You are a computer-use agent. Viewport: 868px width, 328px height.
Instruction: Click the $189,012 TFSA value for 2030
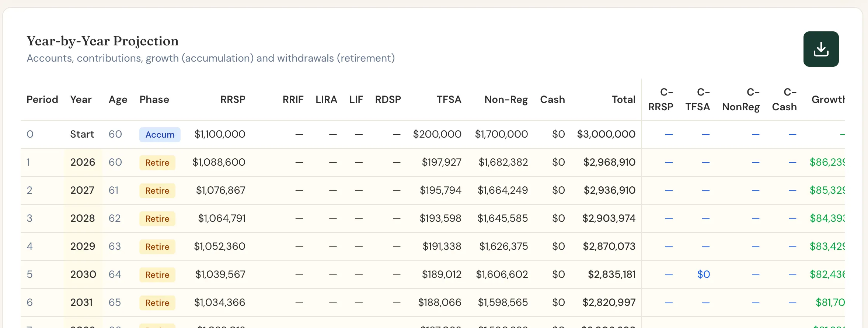(x=442, y=275)
